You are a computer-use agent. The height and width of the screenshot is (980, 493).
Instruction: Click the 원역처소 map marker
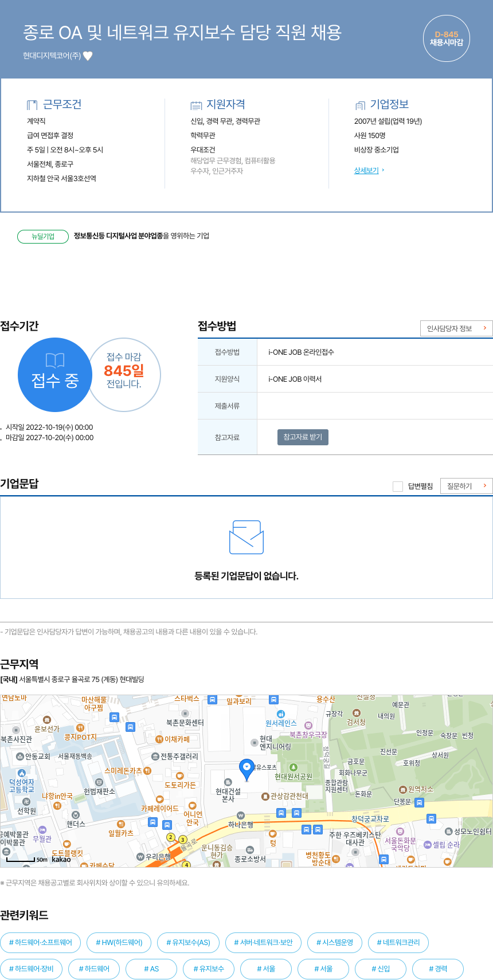pyautogui.click(x=403, y=790)
